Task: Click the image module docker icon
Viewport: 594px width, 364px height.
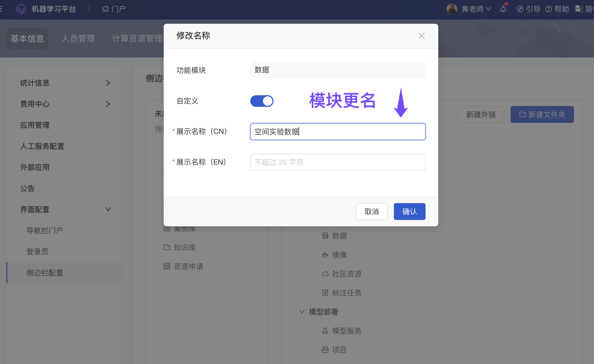Action: [325, 255]
